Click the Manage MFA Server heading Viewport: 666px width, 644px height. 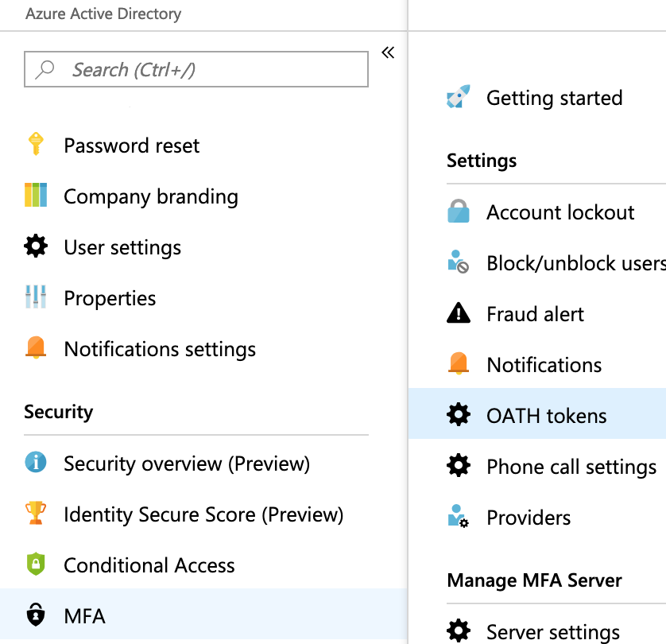[x=534, y=580]
